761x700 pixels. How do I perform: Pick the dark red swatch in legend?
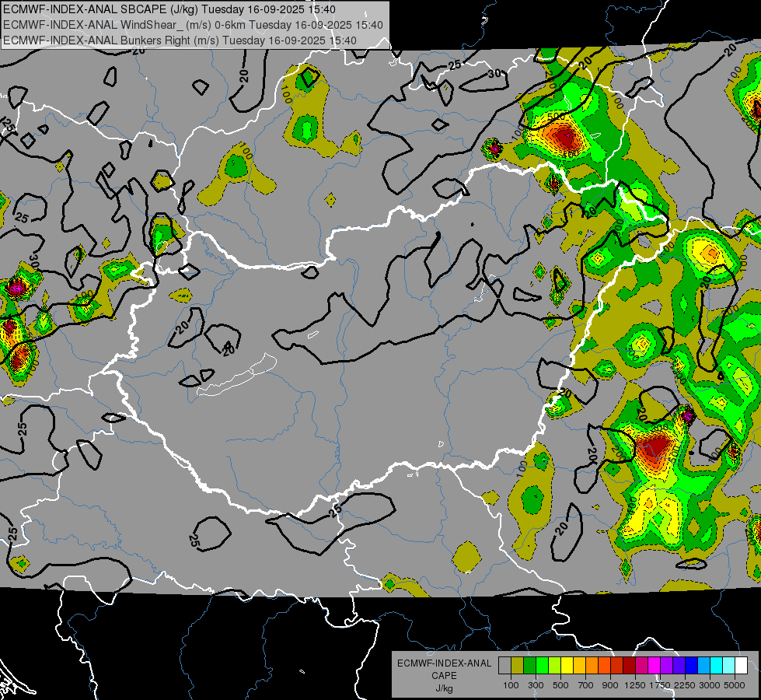629,665
